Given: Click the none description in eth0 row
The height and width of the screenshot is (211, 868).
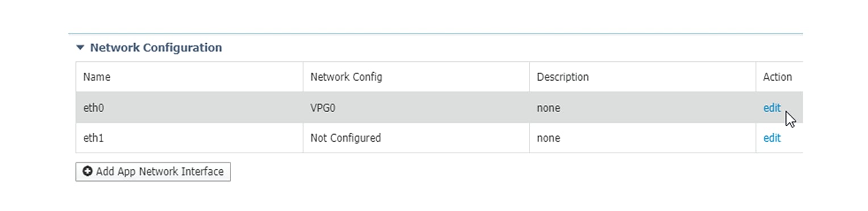Looking at the screenshot, I should click(x=548, y=108).
